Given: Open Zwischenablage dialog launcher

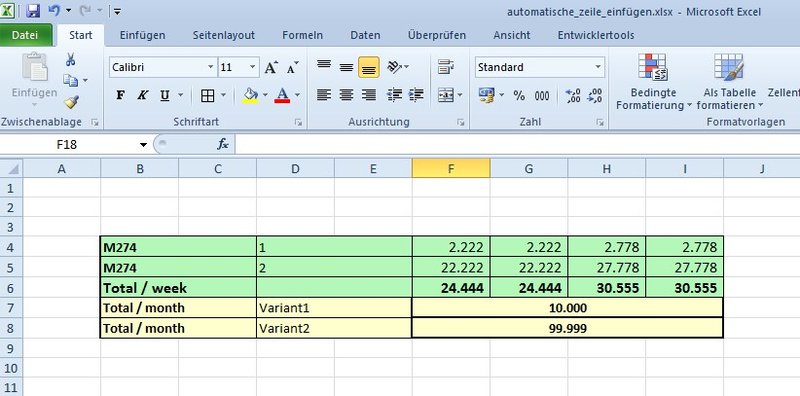Looking at the screenshot, I should click(x=95, y=122).
